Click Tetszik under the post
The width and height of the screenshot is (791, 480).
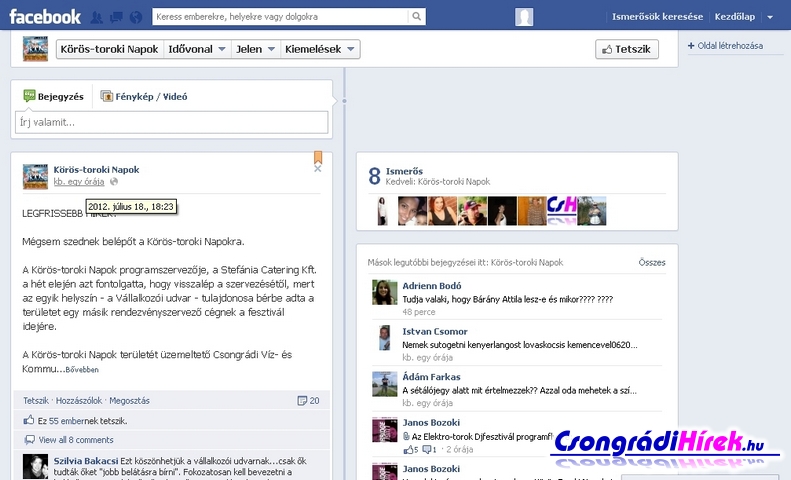click(36, 400)
